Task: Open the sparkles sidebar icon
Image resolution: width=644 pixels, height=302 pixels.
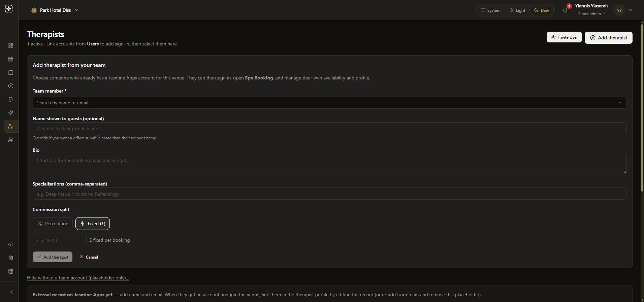Action: point(11,113)
